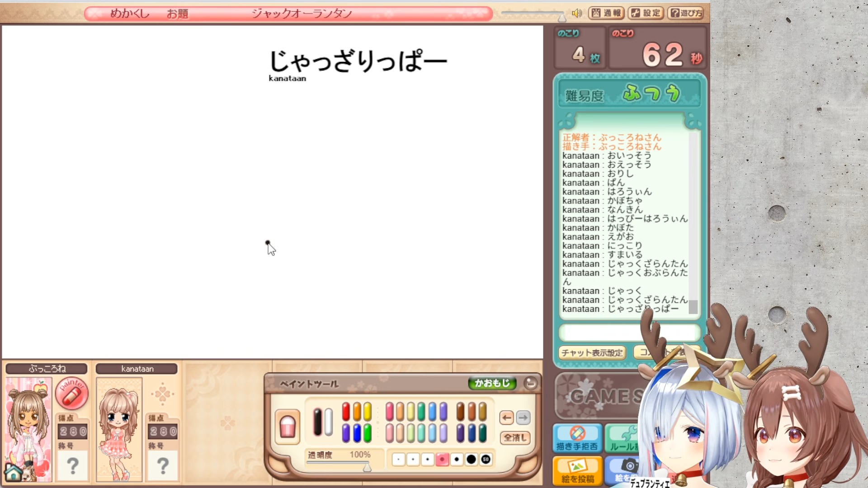Adjust the 透明度 opacity slider handle
The width and height of the screenshot is (868, 488).
(x=367, y=467)
